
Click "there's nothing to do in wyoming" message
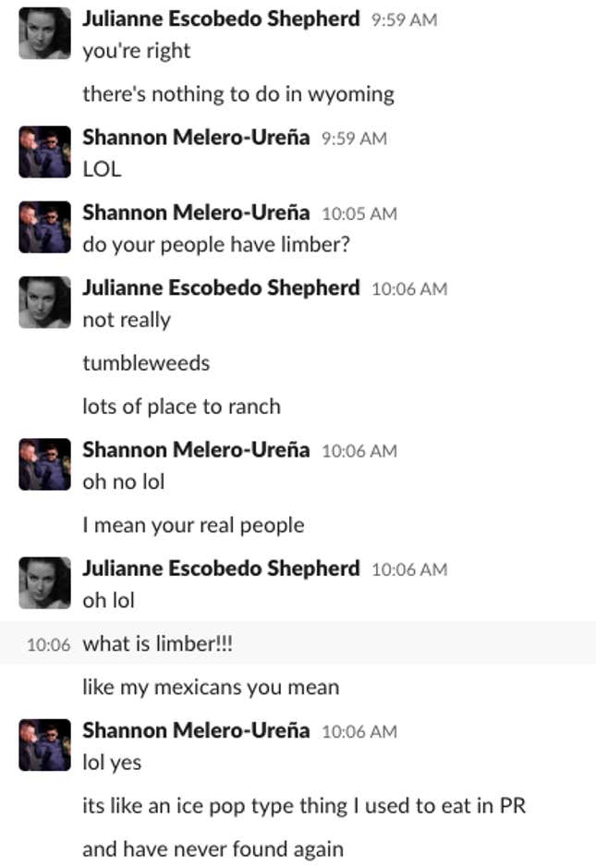coord(237,93)
